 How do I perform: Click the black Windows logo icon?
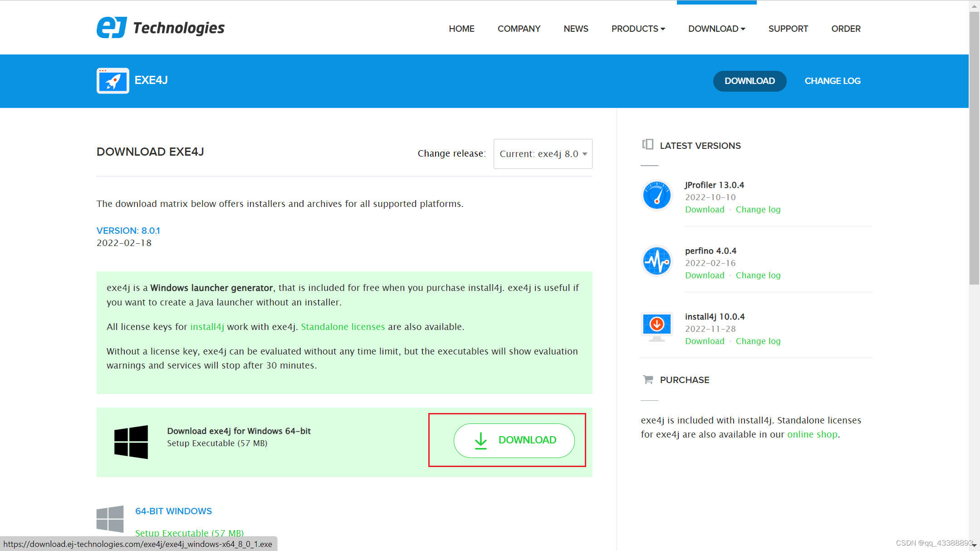[131, 442]
